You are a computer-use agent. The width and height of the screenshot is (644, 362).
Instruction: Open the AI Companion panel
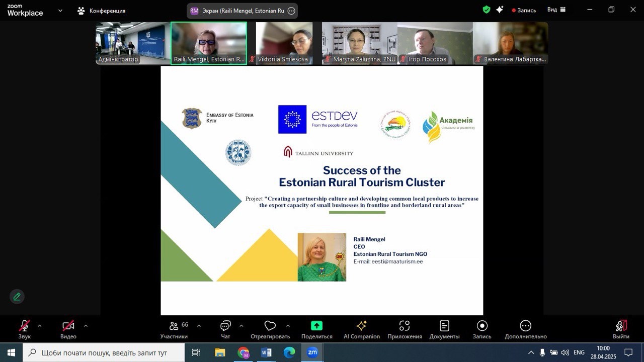(x=361, y=326)
